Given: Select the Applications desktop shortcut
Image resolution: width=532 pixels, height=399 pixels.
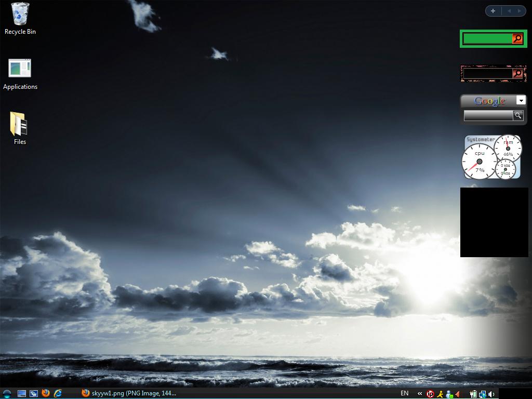Looking at the screenshot, I should 20,74.
